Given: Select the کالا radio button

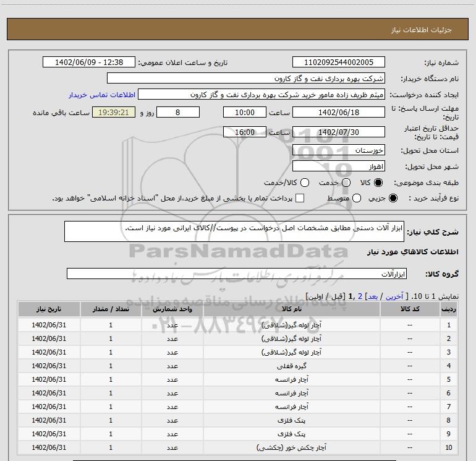Looking at the screenshot, I should click(x=378, y=183).
